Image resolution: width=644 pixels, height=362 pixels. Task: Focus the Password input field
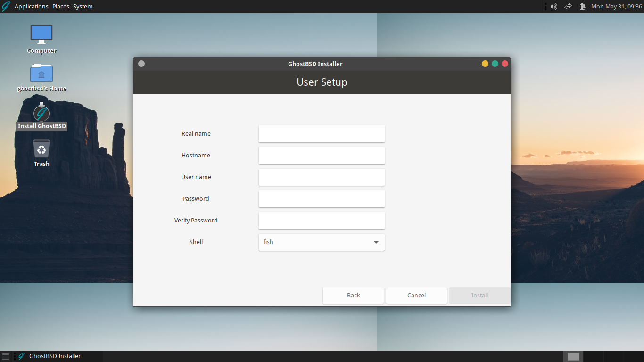coord(322,199)
